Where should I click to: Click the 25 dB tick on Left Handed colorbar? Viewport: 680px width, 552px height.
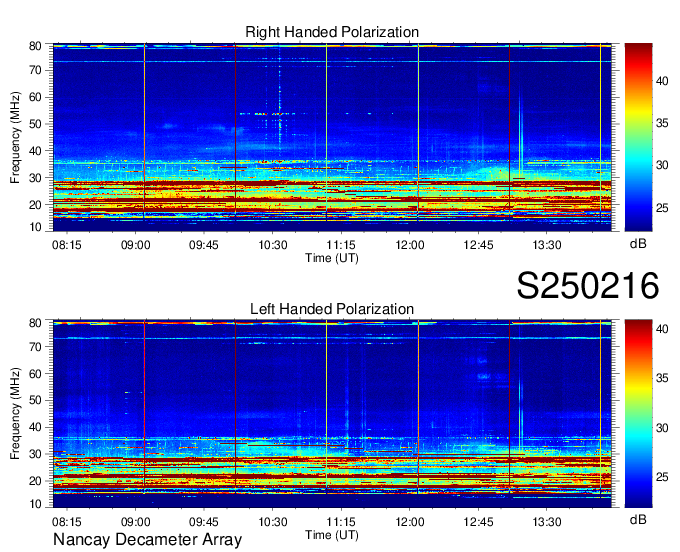(x=662, y=477)
